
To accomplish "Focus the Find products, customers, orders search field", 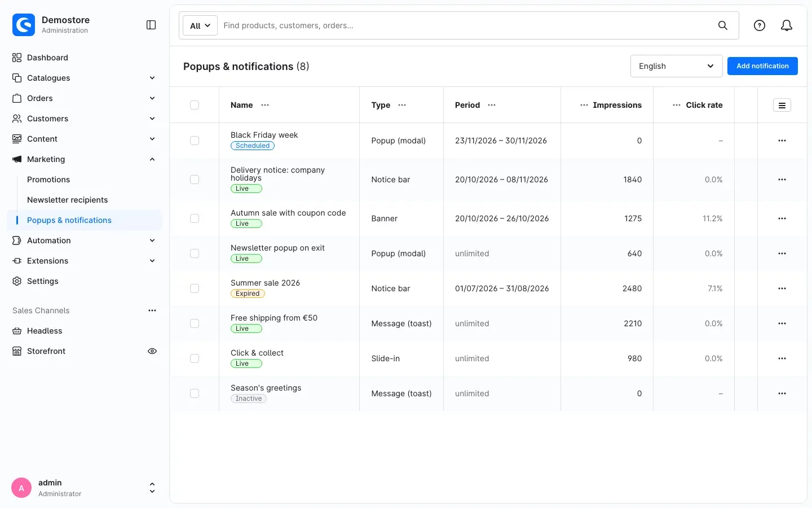I will [x=465, y=25].
